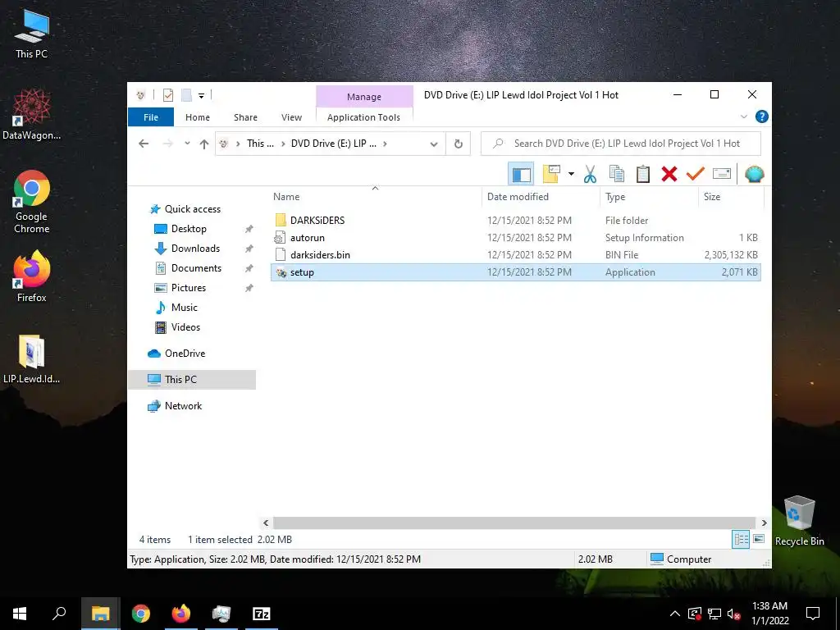Open 7-Zip from the taskbar
Image resolution: width=840 pixels, height=630 pixels.
[262, 614]
